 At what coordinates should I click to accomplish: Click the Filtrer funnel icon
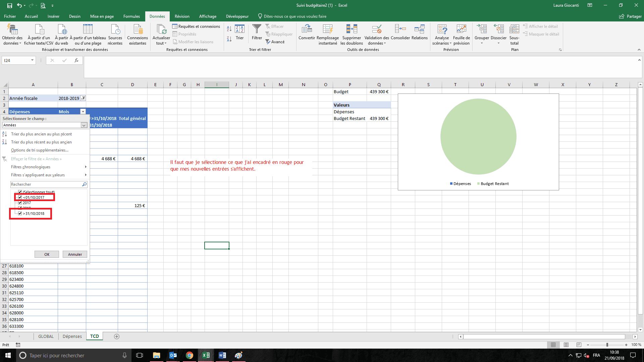pos(257,29)
